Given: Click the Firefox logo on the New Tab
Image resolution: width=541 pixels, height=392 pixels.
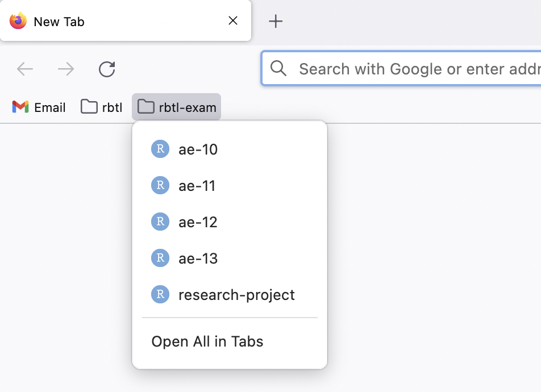Looking at the screenshot, I should click(18, 20).
